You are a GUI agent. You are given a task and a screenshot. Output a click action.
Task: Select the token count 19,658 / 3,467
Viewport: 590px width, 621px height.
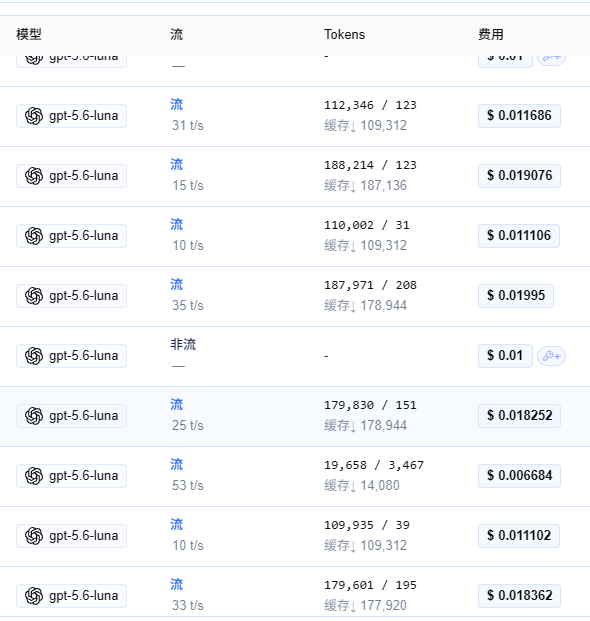(374, 465)
